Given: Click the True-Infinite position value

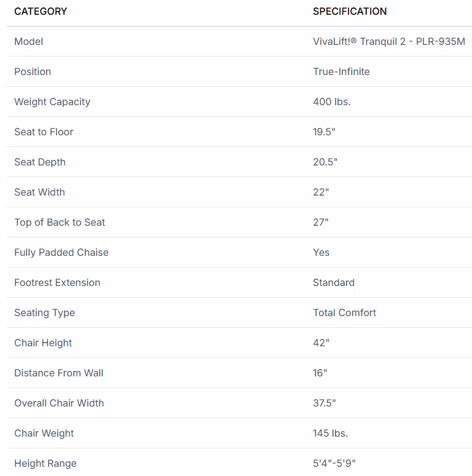Looking at the screenshot, I should pos(341,71).
